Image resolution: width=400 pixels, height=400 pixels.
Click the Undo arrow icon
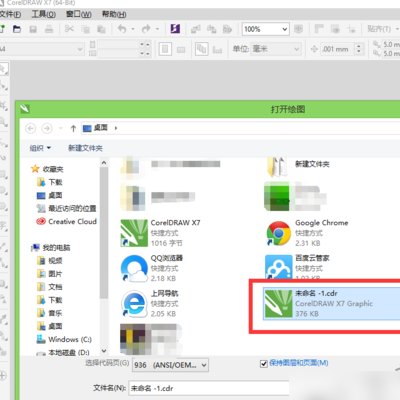[122, 29]
